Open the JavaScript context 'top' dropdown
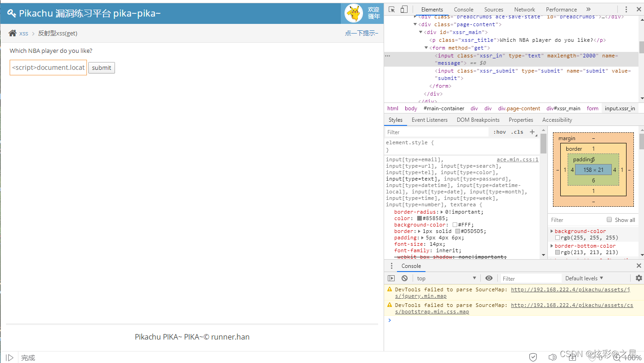This screenshot has width=644, height=363. (446, 278)
